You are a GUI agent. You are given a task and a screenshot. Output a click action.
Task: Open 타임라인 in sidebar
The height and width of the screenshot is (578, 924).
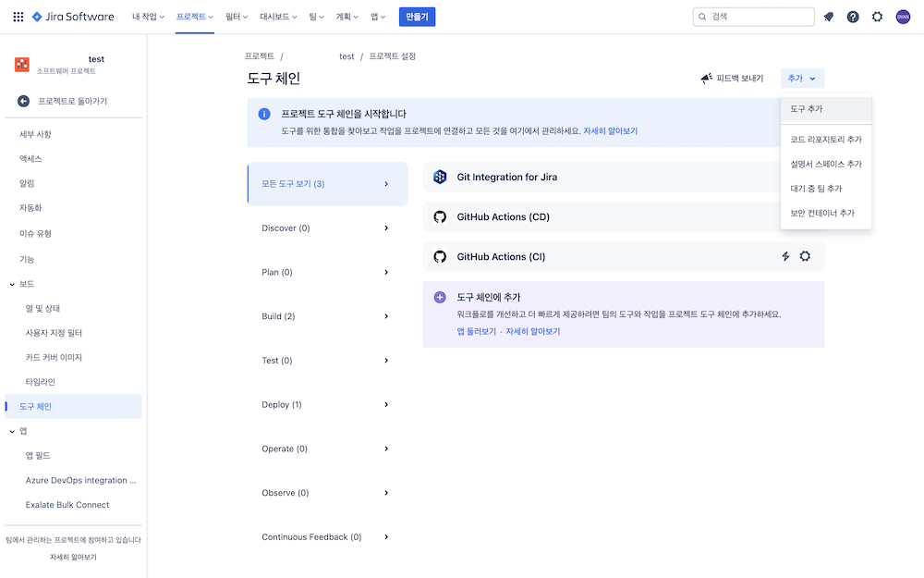tap(73, 382)
